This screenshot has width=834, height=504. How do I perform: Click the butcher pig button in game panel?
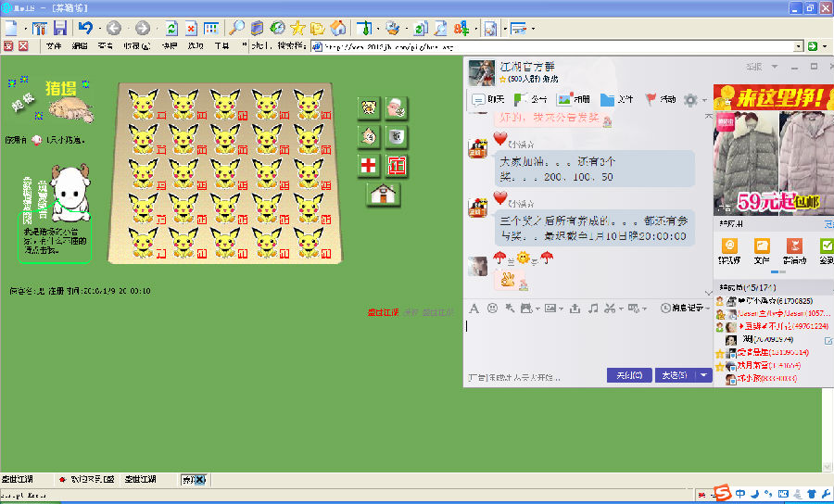pyautogui.click(x=397, y=108)
